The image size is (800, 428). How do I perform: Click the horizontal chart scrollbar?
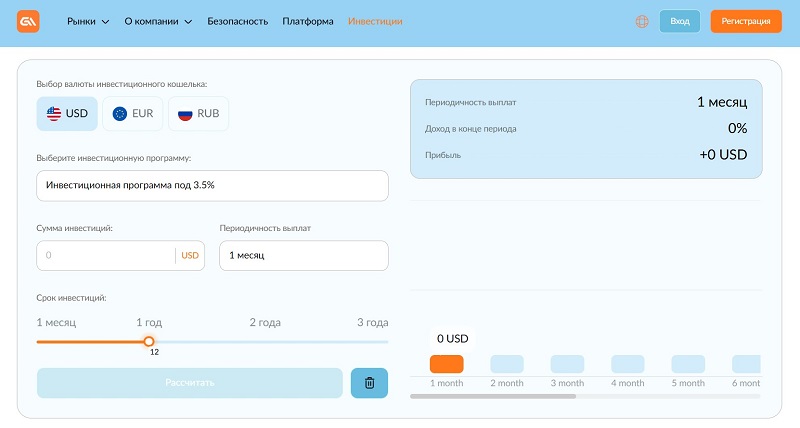[x=493, y=396]
